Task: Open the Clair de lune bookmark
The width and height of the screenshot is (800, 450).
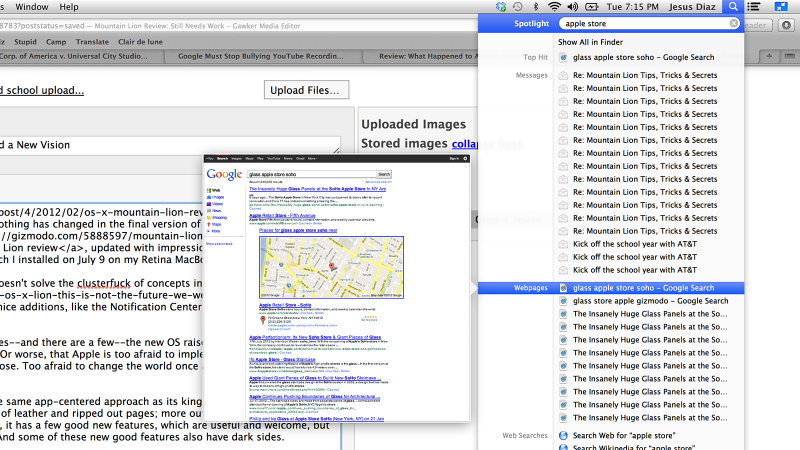Action: 140,42
